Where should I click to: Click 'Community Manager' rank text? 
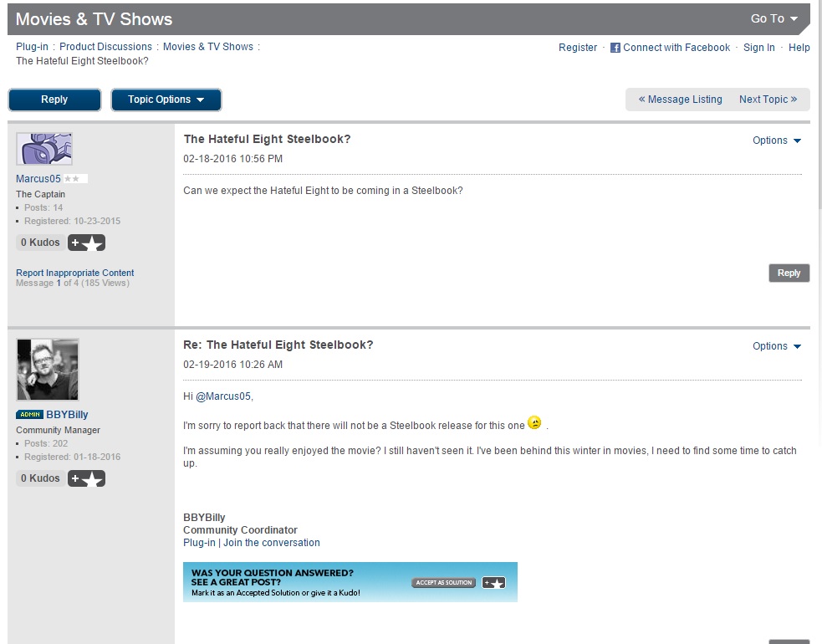point(59,430)
